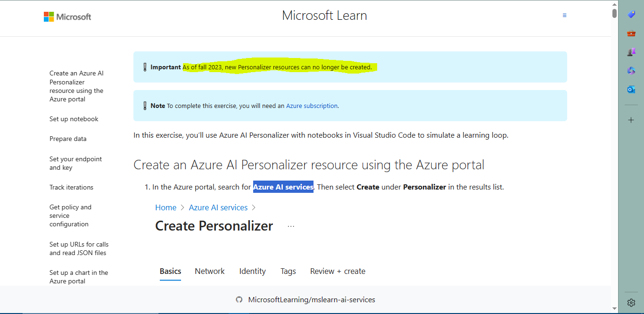Click the ellipsis next to Create Personalizer
The image size is (644, 314).
pyautogui.click(x=291, y=226)
